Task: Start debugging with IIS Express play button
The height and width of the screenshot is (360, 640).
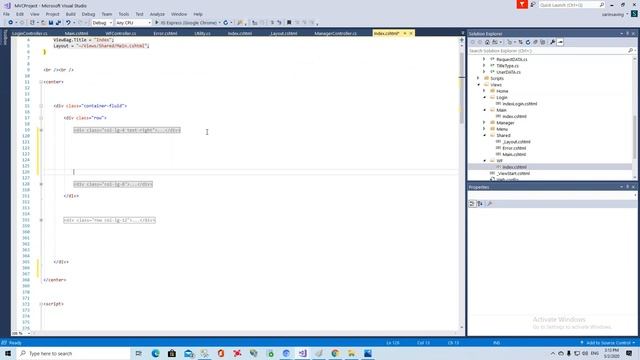Action: (157, 23)
